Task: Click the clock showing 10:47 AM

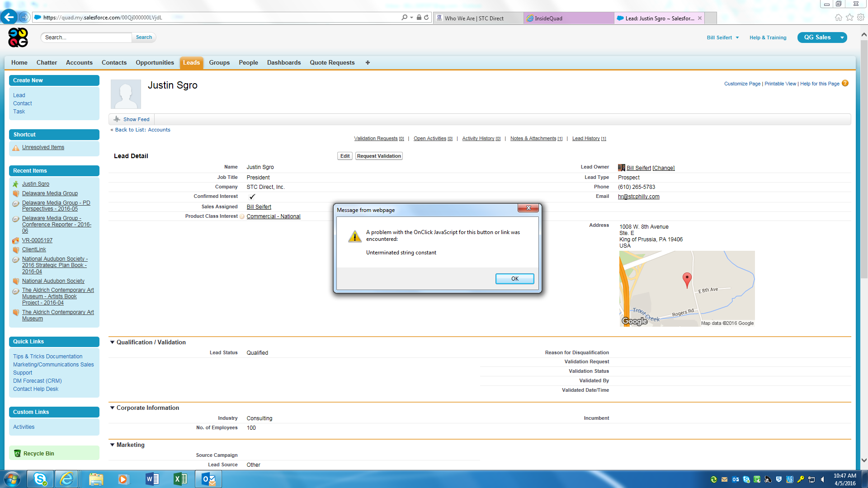Action: click(844, 476)
